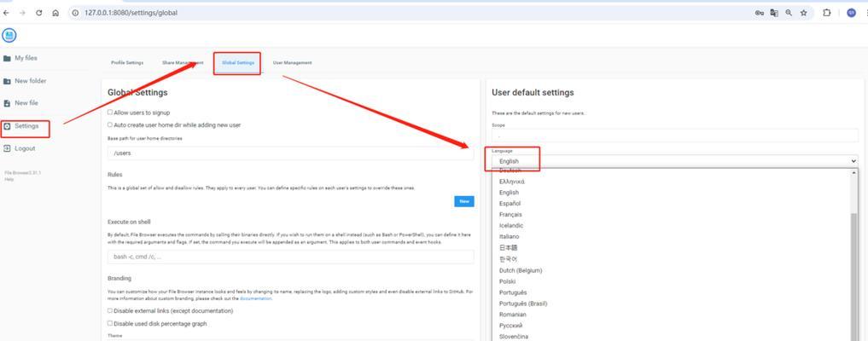Select Русский language option

[x=671, y=326]
